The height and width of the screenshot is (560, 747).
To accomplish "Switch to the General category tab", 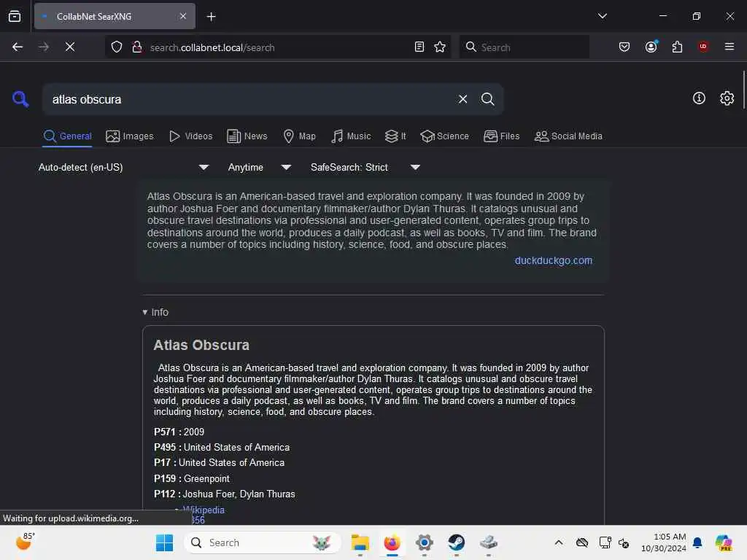I will 68,136.
